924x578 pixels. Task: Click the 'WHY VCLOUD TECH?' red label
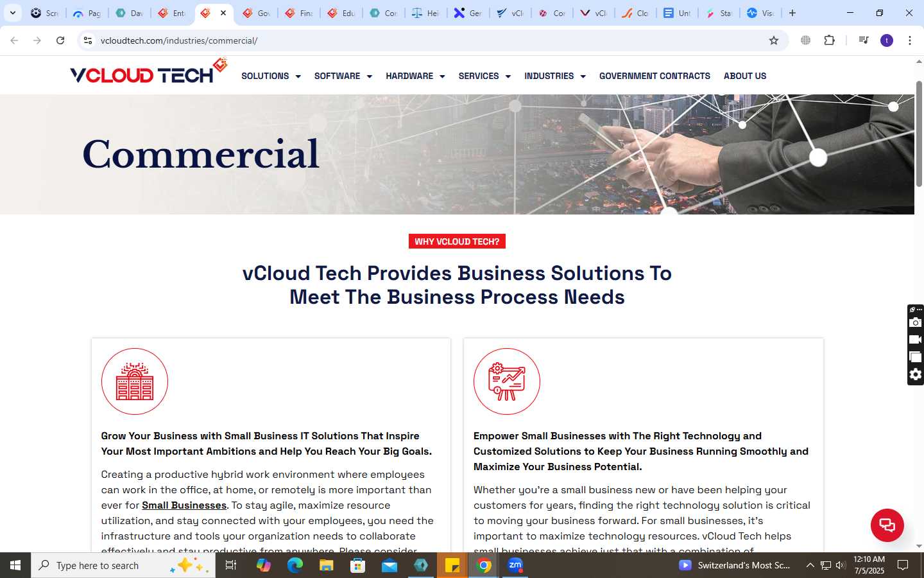click(x=457, y=241)
